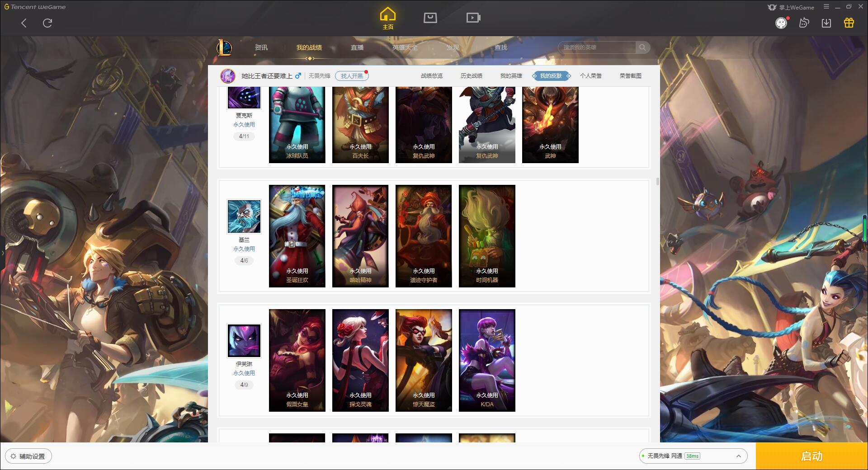
Task: Click the search magnifier button
Action: click(x=642, y=47)
